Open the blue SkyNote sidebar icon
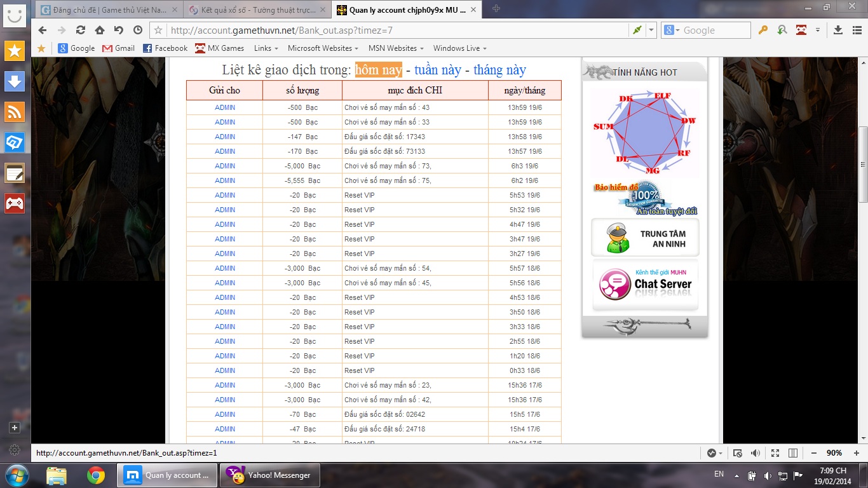Screen dimensions: 868x488 15,142
